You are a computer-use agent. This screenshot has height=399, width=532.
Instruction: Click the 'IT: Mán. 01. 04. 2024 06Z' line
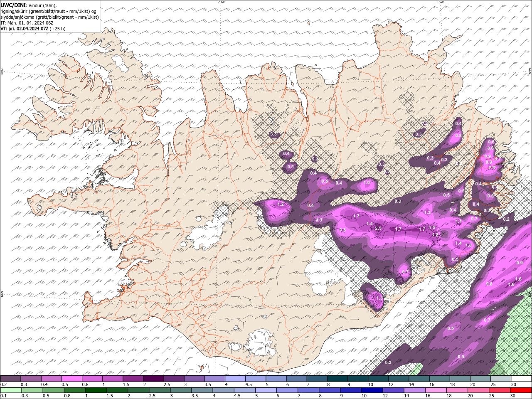click(26, 23)
